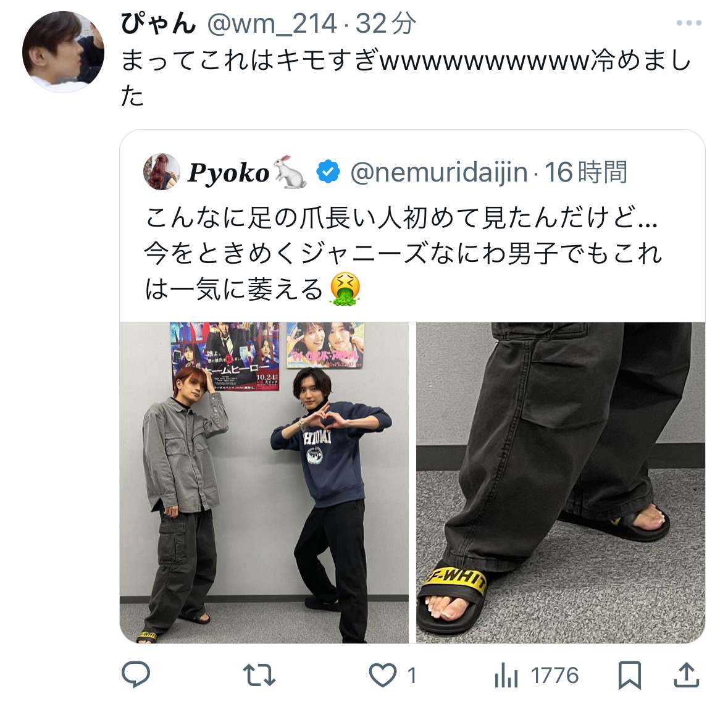Click the ぴゃん display name
This screenshot has height=712, width=728.
tap(159, 23)
